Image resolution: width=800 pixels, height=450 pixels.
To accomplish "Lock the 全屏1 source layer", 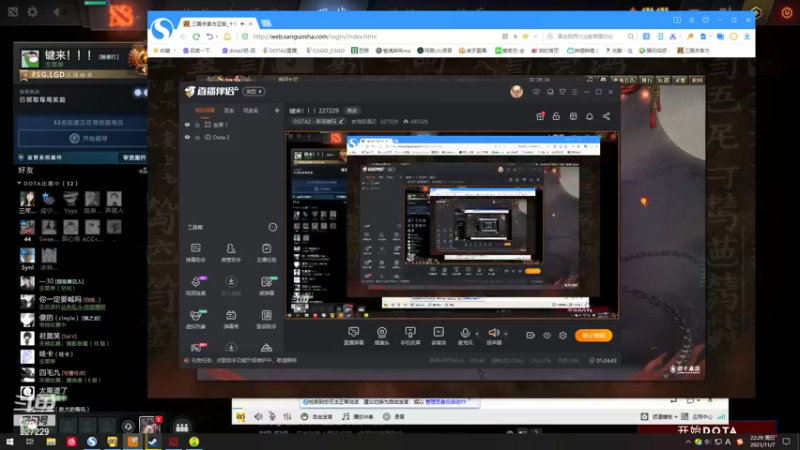I will pos(197,124).
